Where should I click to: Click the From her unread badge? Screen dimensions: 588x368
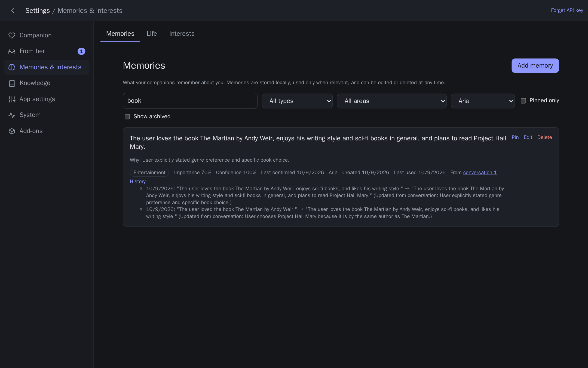pos(81,51)
